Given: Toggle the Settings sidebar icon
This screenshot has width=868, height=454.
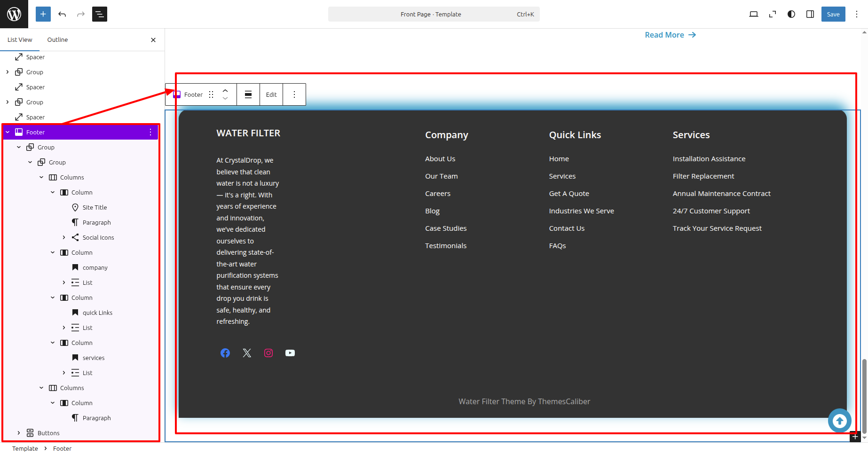Looking at the screenshot, I should (810, 14).
